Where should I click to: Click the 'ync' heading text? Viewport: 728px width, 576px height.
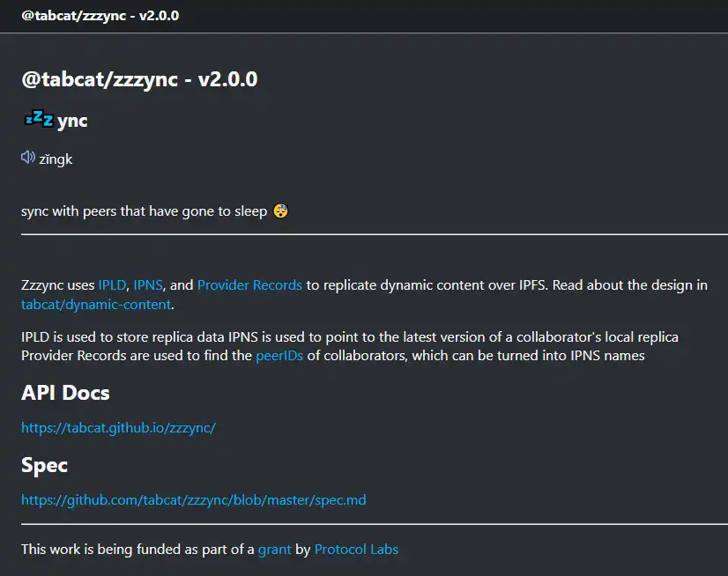(x=72, y=121)
